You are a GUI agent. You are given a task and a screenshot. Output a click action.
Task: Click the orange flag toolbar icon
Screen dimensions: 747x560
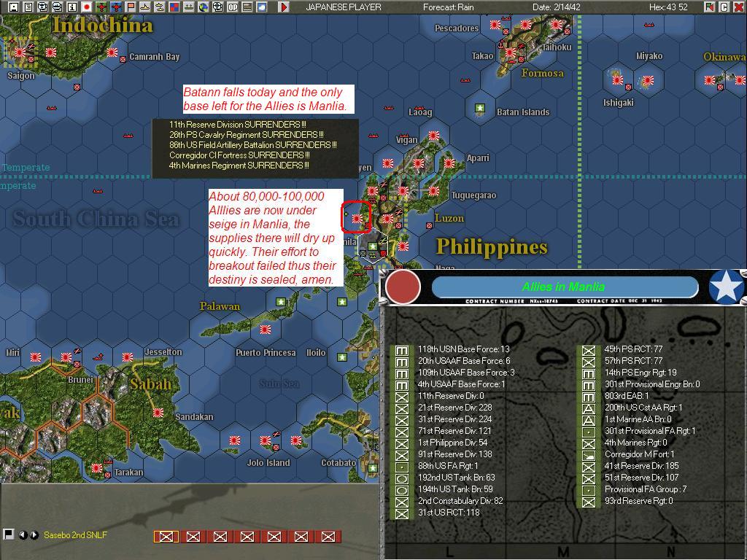click(x=130, y=7)
